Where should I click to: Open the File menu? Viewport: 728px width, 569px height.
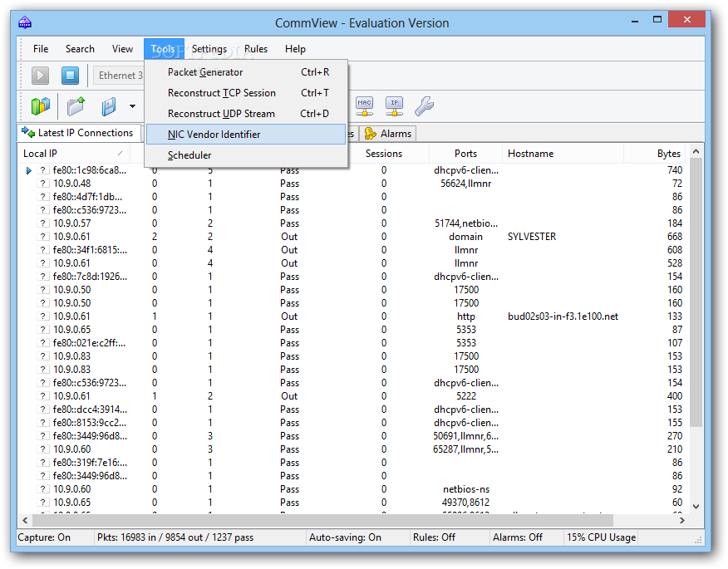pos(41,49)
